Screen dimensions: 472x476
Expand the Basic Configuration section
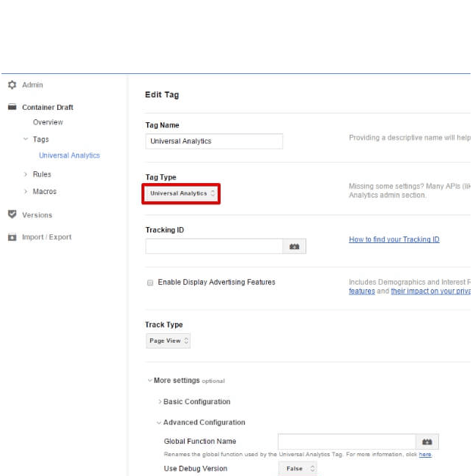160,401
